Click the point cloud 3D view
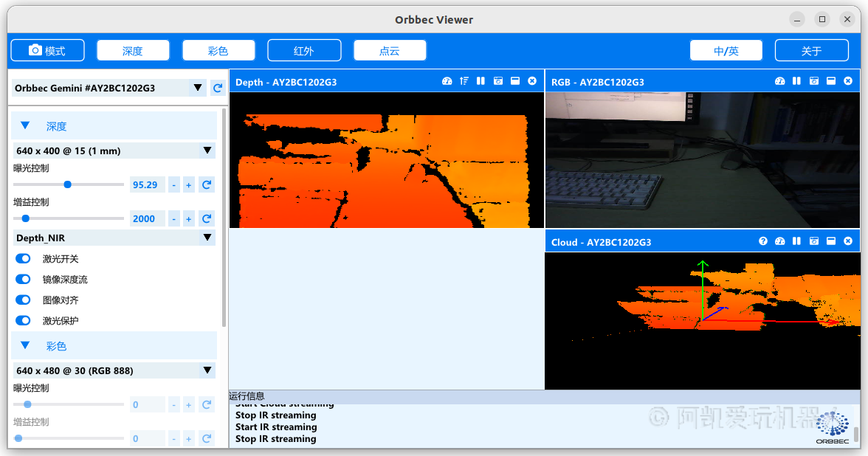The height and width of the screenshot is (456, 868). [703, 321]
